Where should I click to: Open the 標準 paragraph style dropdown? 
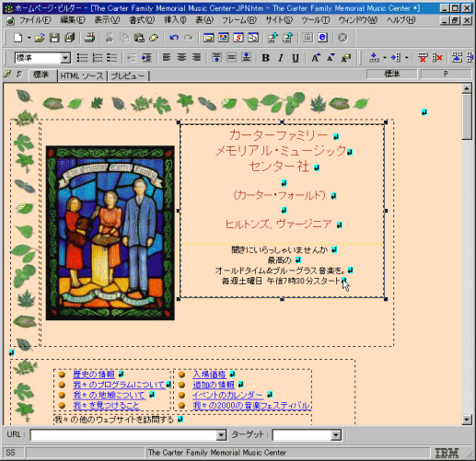tap(65, 58)
